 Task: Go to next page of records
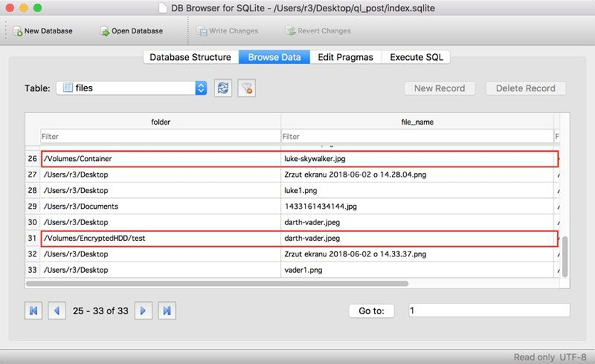[x=143, y=311]
